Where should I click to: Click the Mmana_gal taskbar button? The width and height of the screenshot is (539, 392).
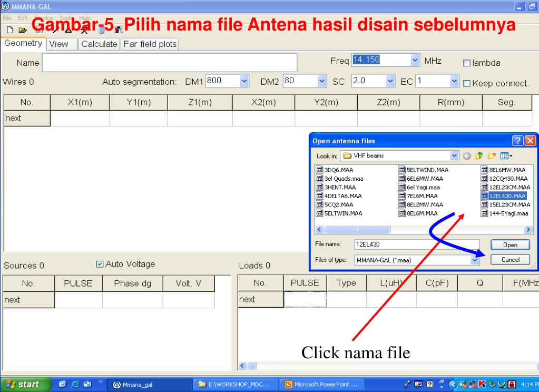click(x=149, y=385)
